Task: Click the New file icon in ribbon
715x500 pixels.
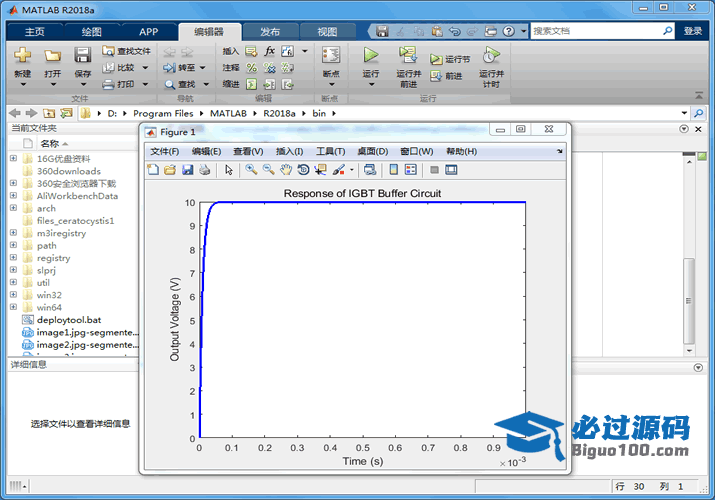Action: (22, 55)
